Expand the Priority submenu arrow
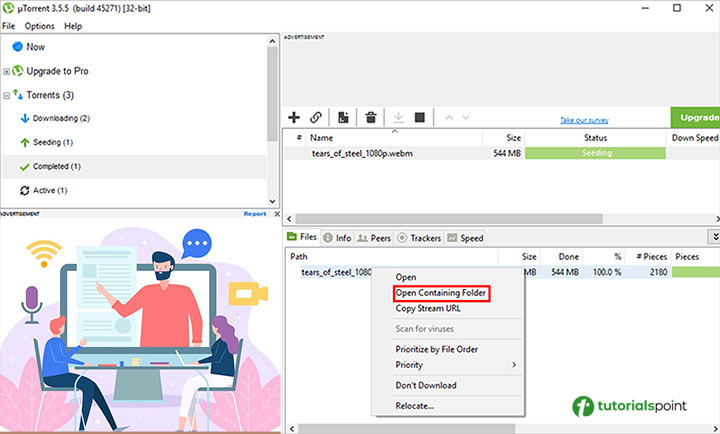Image resolution: width=720 pixels, height=434 pixels. click(514, 365)
